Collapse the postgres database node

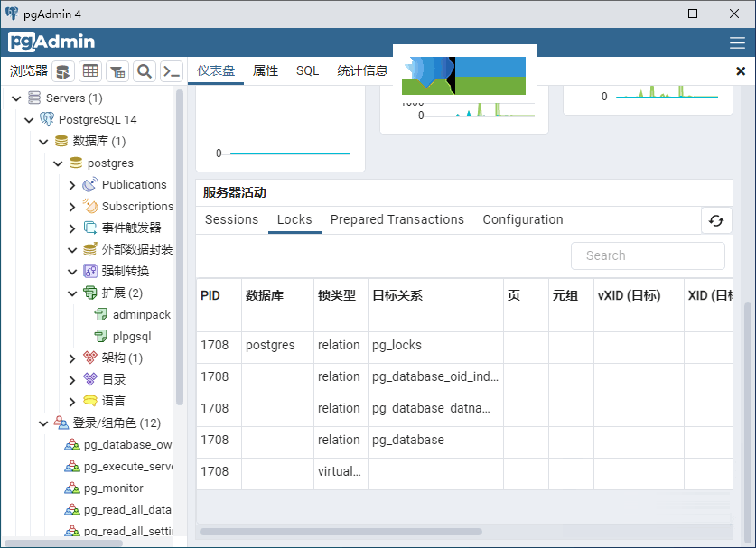click(58, 163)
